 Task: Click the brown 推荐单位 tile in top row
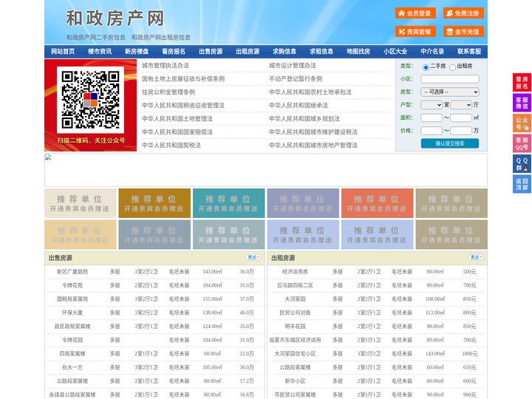point(154,203)
